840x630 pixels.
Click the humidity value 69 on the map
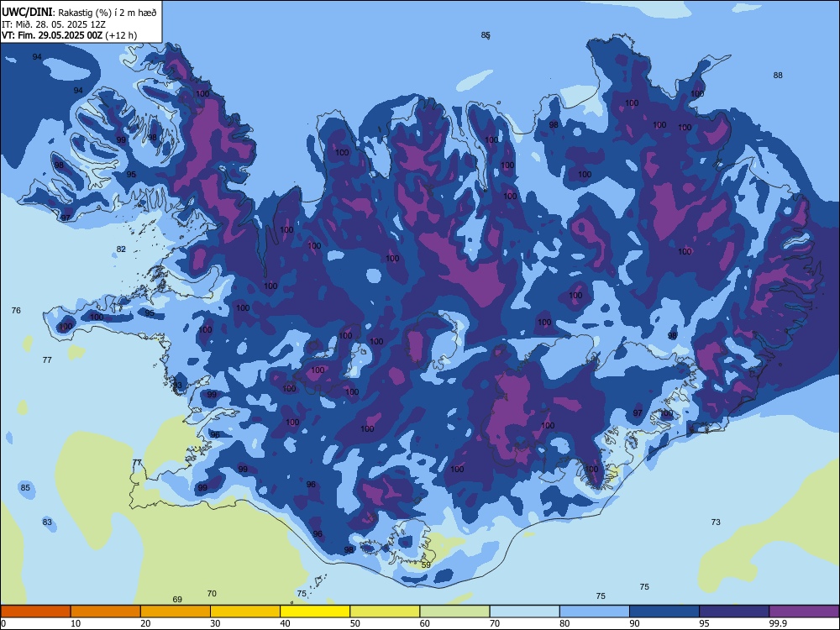point(177,600)
